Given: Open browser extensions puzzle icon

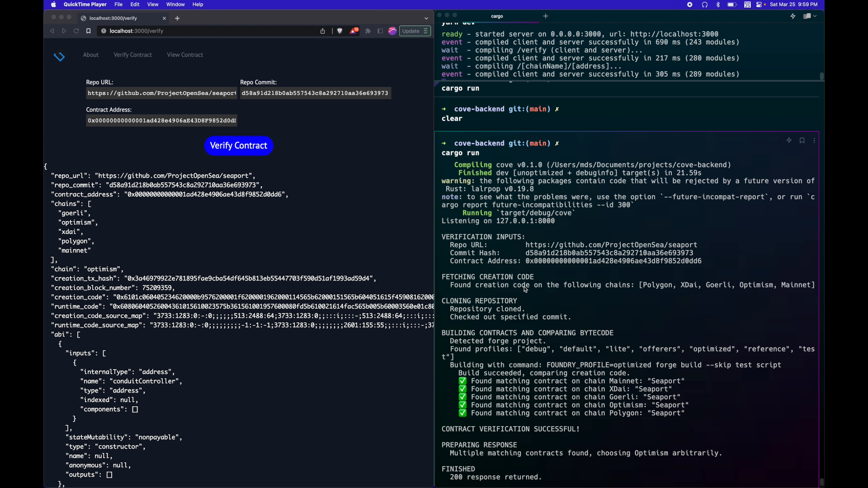Looking at the screenshot, I should [x=368, y=31].
